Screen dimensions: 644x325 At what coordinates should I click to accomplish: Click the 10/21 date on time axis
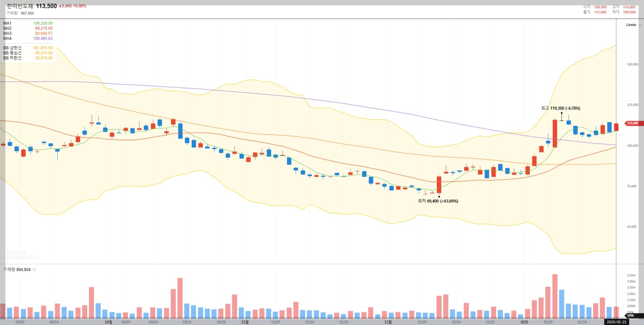point(187,322)
